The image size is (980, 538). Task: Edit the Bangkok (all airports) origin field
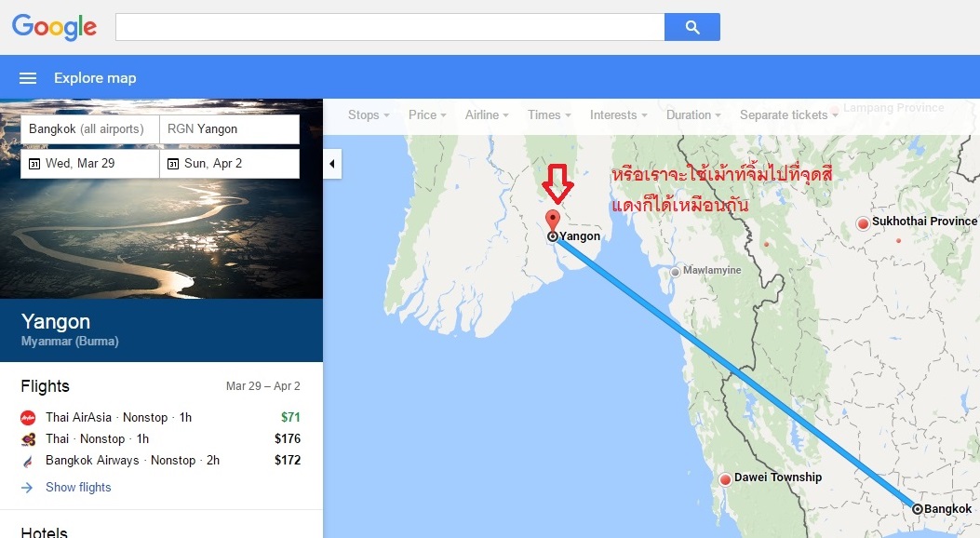pyautogui.click(x=90, y=129)
